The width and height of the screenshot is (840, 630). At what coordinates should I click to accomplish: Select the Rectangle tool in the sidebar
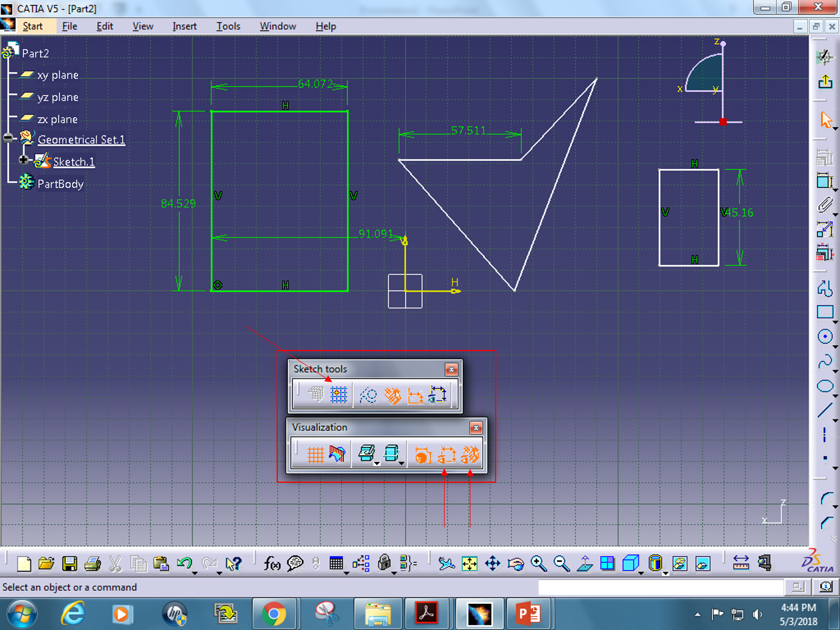tap(825, 312)
